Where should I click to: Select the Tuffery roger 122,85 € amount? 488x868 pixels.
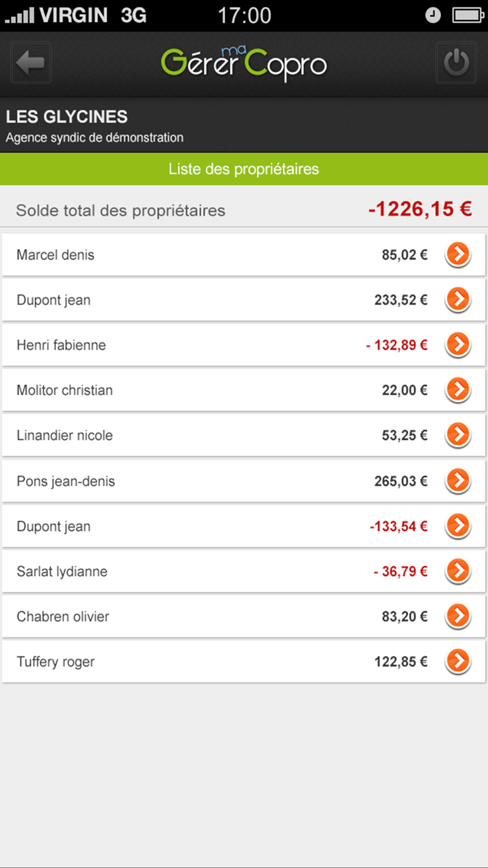[x=401, y=662]
